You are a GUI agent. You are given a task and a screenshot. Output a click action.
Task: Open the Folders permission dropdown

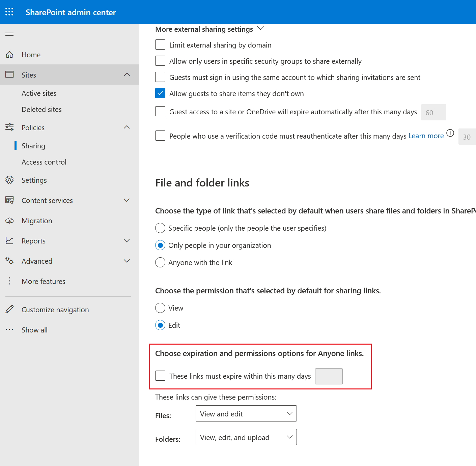[246, 437]
